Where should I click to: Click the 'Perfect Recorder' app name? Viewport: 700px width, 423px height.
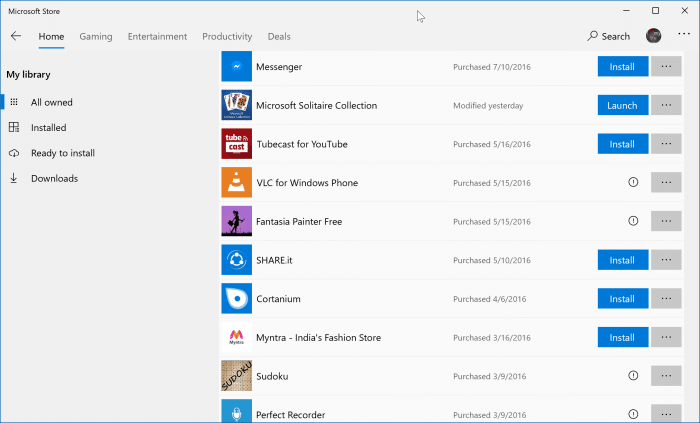click(x=291, y=415)
